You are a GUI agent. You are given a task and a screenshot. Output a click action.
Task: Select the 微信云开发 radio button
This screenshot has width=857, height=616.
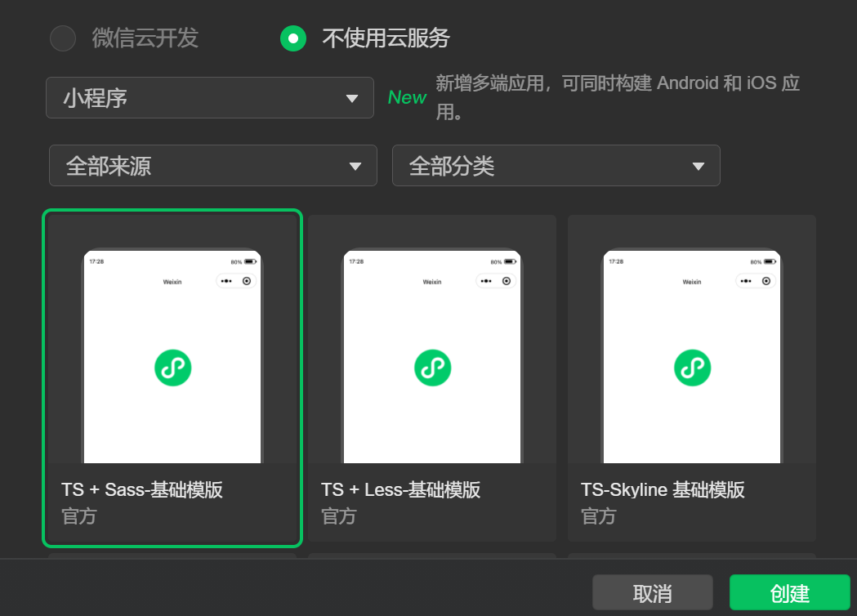pos(63,38)
